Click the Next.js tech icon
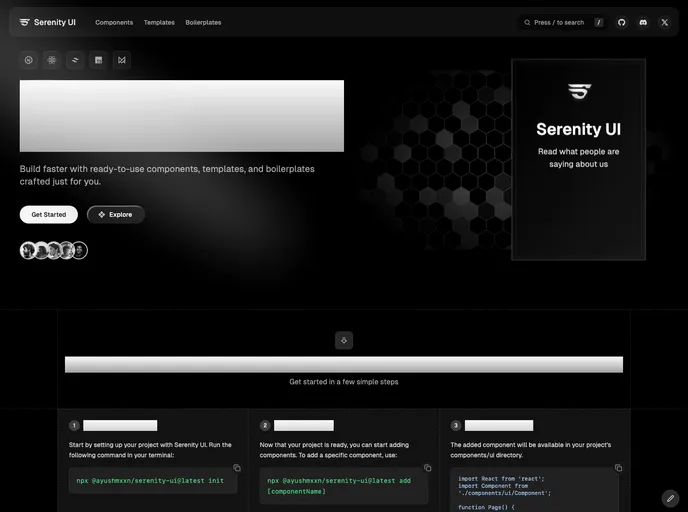Image resolution: width=688 pixels, height=512 pixels. 29,60
